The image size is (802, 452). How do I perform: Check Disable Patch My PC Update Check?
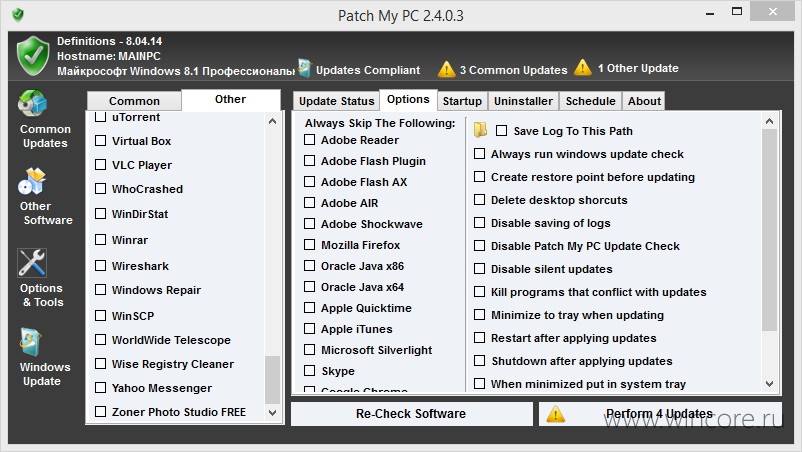(x=479, y=245)
